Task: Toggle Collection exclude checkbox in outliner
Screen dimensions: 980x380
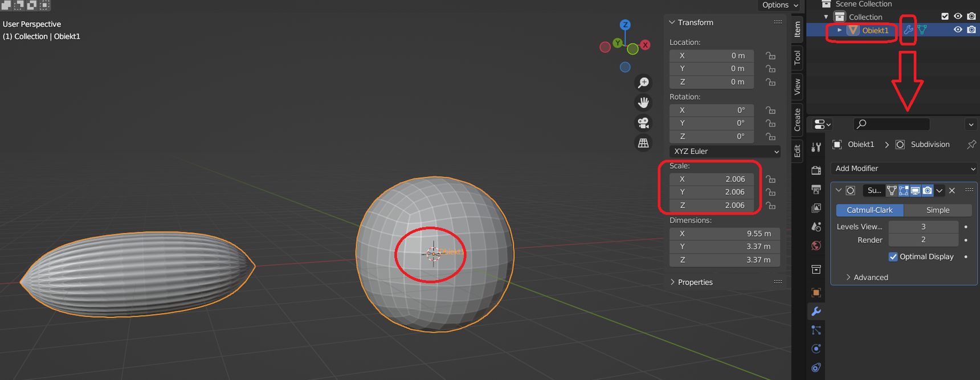Action: tap(945, 17)
